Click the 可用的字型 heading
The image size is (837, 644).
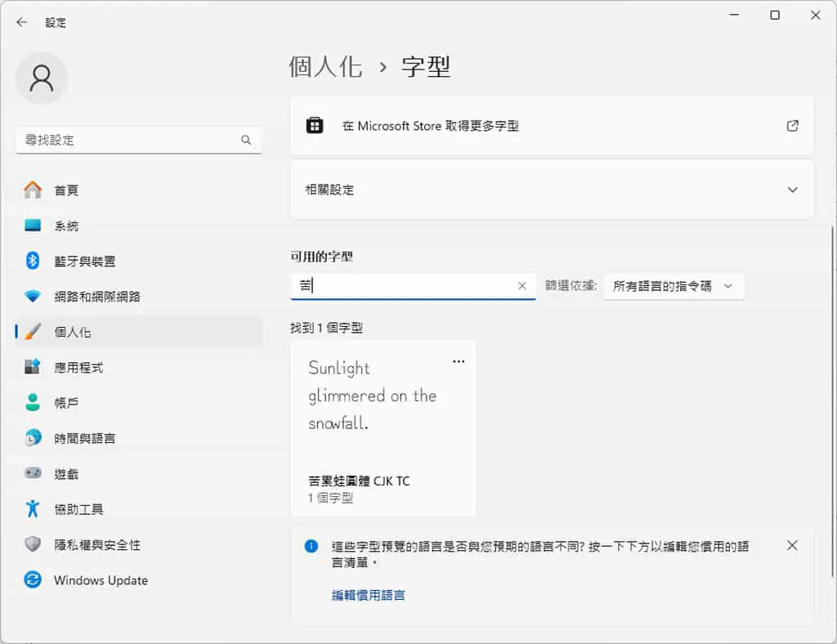click(x=321, y=257)
